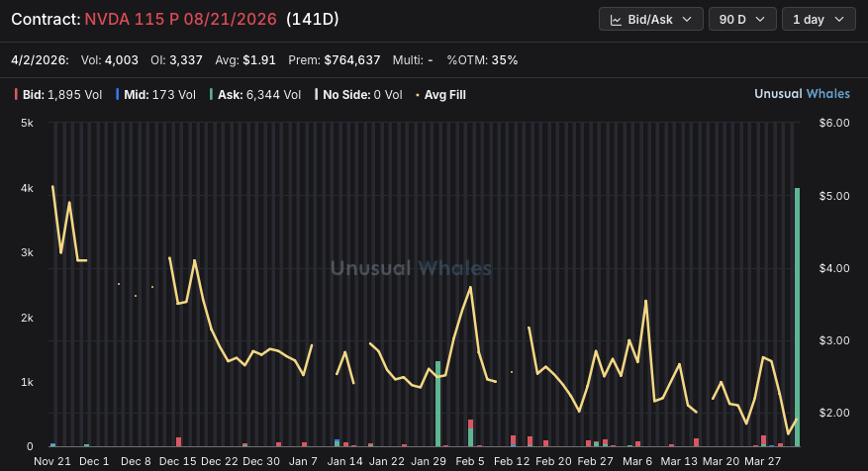Click the Dec 15 x-axis date label
This screenshot has width=868, height=471.
coord(178,461)
